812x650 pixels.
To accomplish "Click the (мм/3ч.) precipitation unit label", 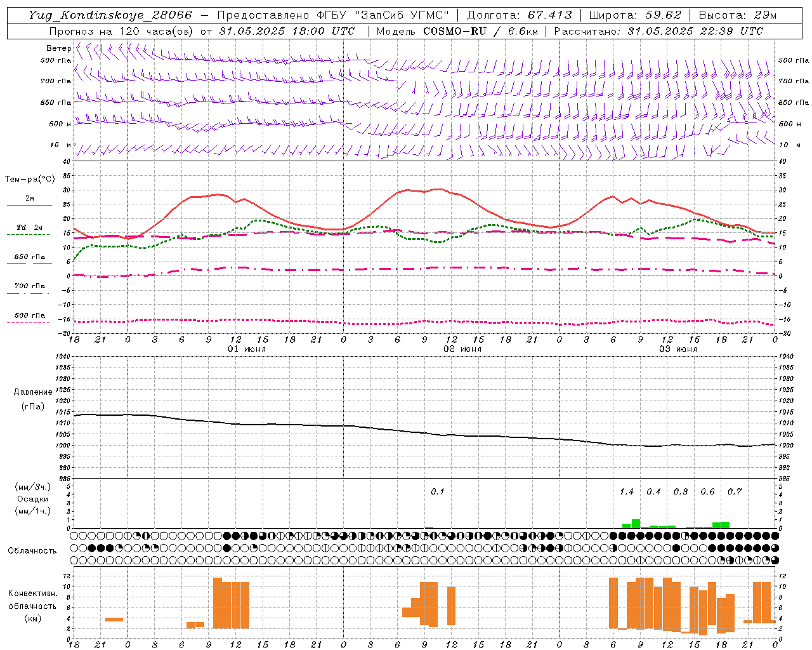I will coord(33,487).
